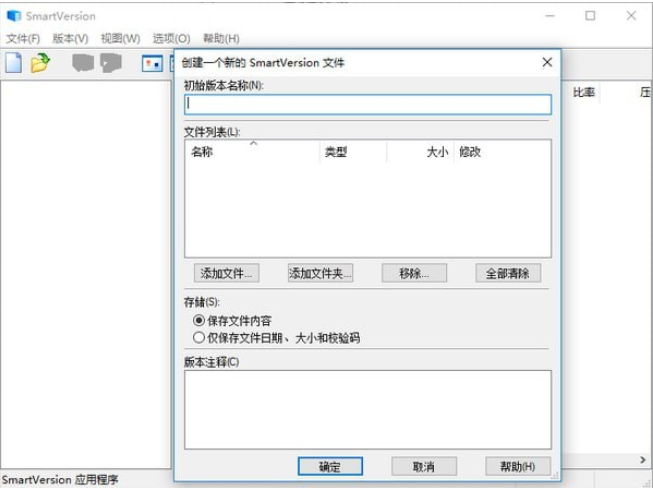
Task: Click the second gray disabled toolbar icon
Action: 111,63
